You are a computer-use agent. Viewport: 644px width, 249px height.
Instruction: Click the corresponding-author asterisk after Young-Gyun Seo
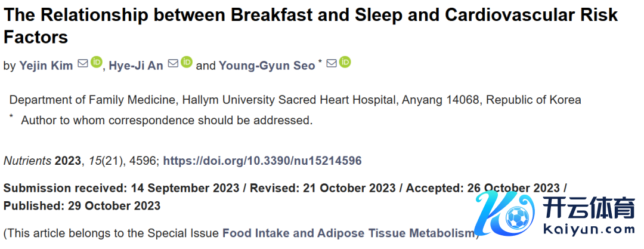(320, 62)
